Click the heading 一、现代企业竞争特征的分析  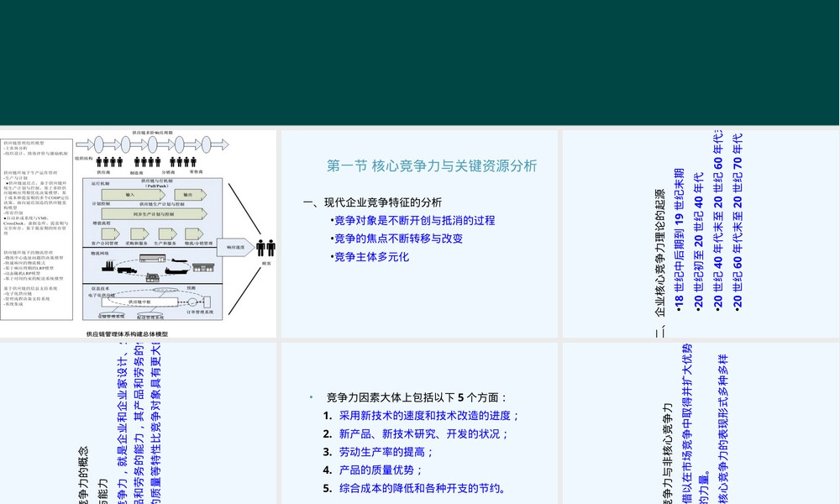tap(372, 202)
